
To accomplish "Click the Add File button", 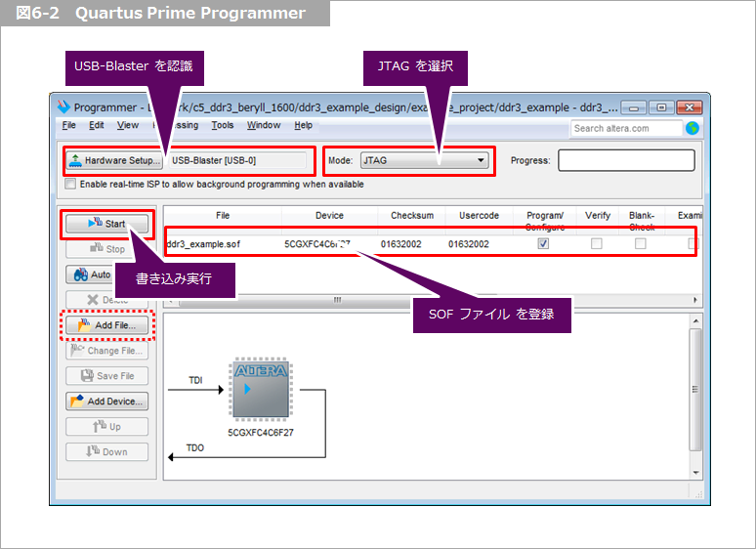I will coord(107,325).
